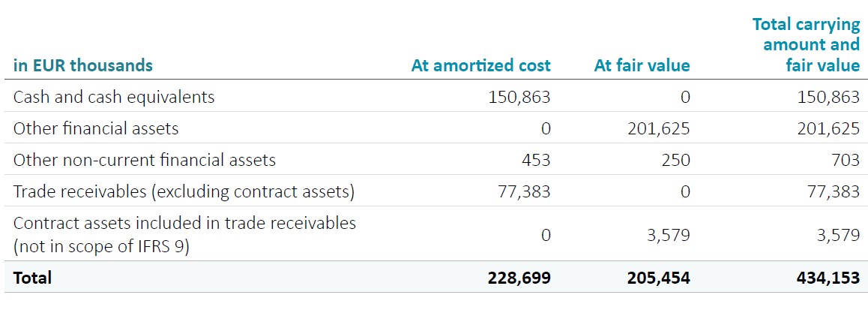Select Other financial assets fair value amount
Image resolution: width=868 pixels, height=313 pixels.
(658, 128)
